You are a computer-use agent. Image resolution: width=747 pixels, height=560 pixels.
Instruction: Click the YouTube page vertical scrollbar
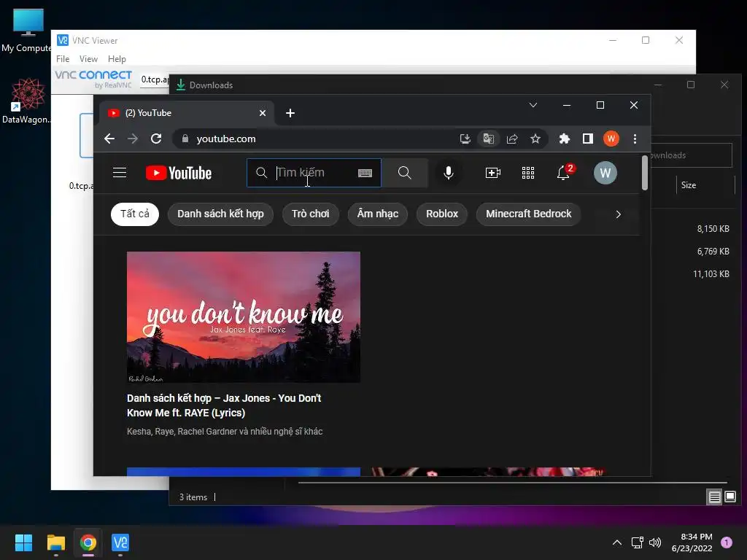point(645,172)
